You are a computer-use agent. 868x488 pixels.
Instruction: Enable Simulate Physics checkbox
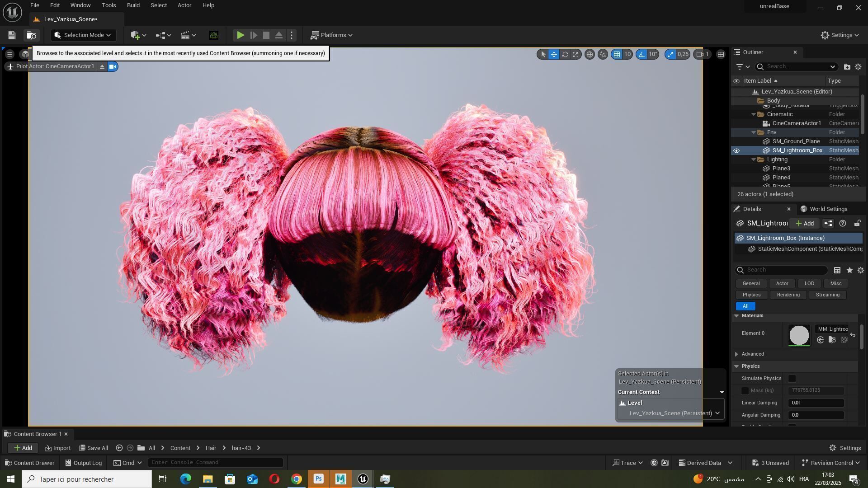(792, 379)
